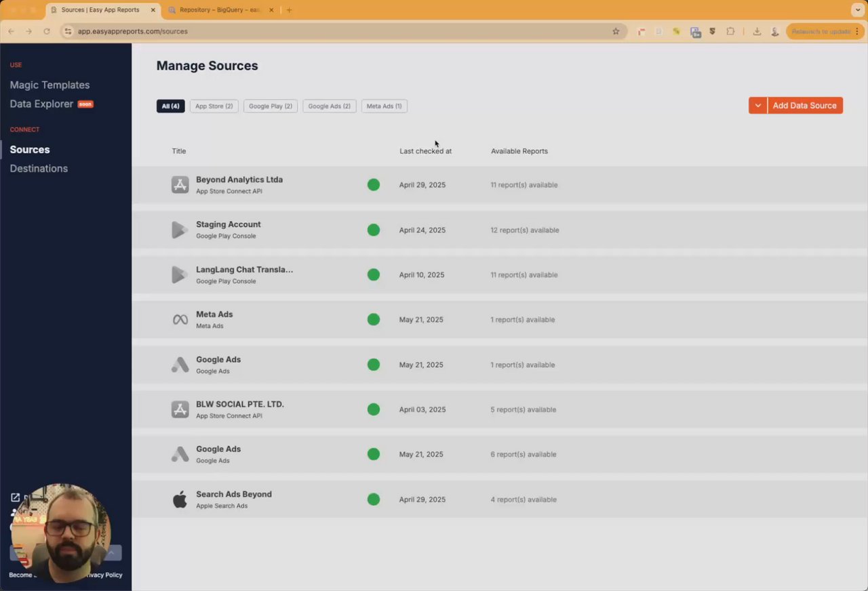Click the Google Play icon for Staging Account
868x591 pixels.
[x=180, y=230]
